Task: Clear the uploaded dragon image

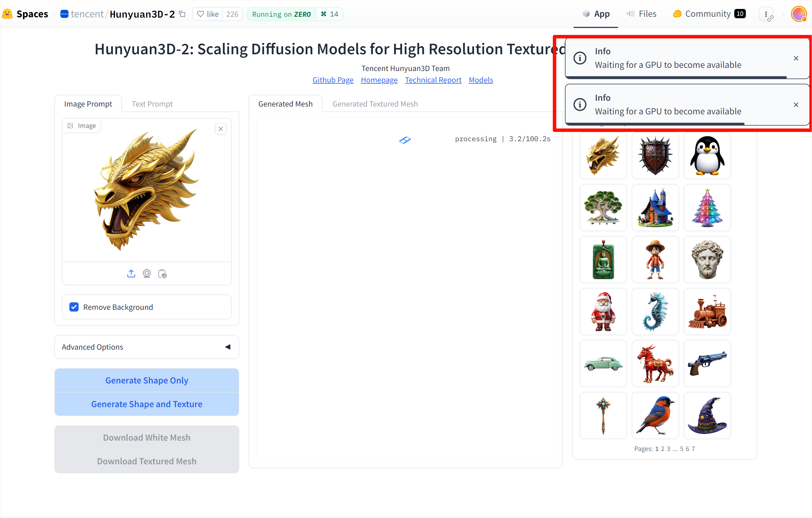Action: coord(220,129)
